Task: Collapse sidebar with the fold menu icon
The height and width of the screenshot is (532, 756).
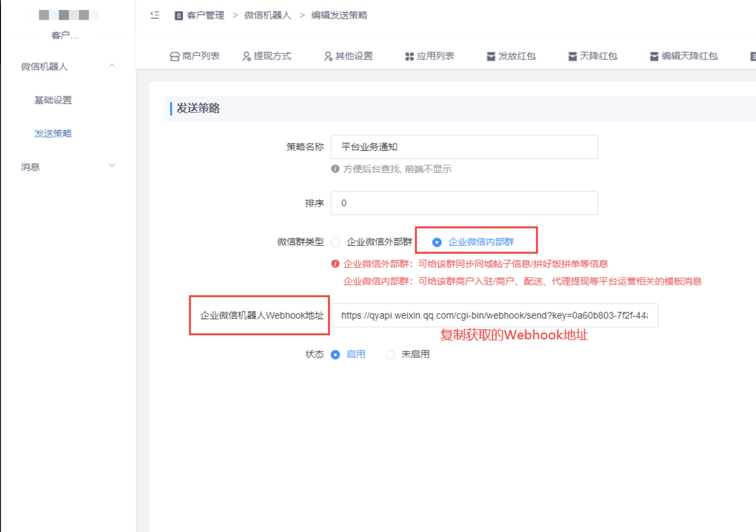Action: [155, 15]
